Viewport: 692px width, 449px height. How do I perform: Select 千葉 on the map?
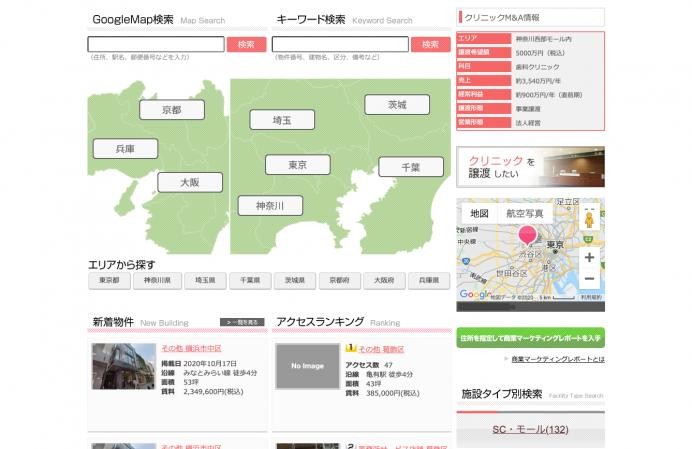[x=411, y=167]
